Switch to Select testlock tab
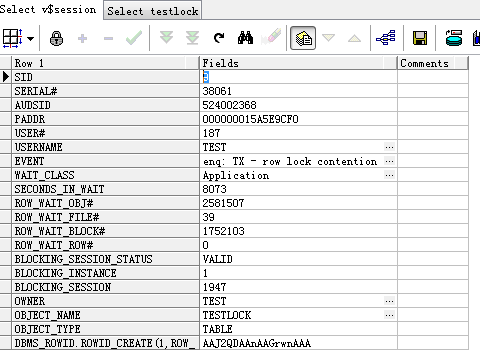 (152, 11)
